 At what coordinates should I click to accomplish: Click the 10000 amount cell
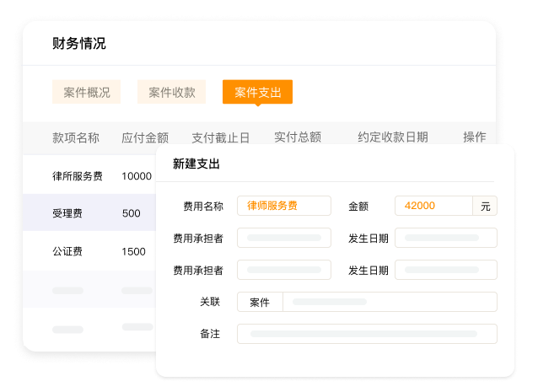click(137, 176)
